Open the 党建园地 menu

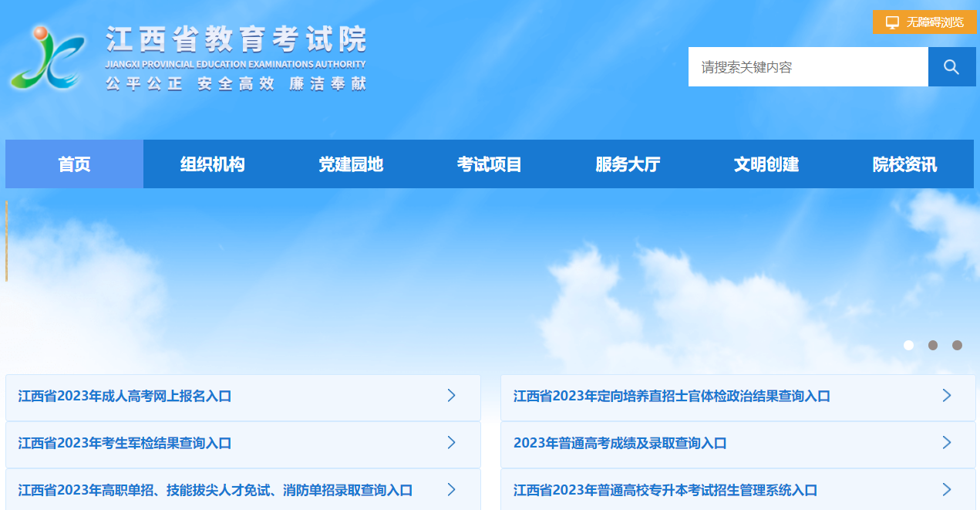pyautogui.click(x=351, y=164)
